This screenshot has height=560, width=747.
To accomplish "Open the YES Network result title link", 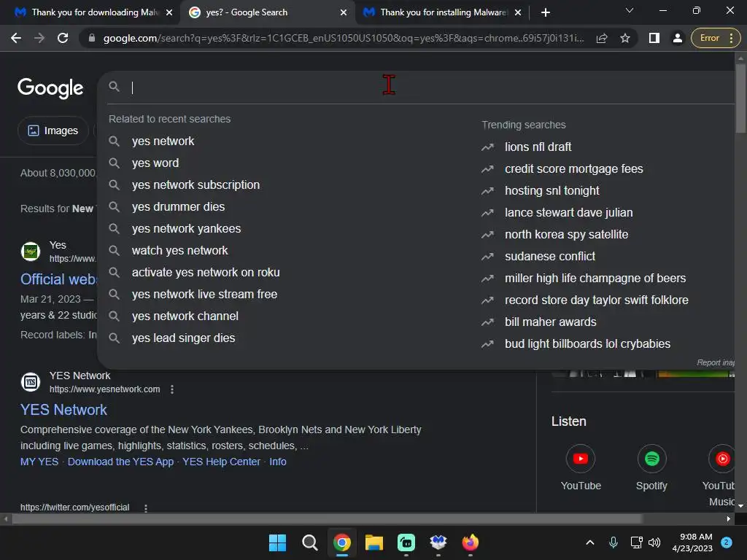I will tap(64, 410).
